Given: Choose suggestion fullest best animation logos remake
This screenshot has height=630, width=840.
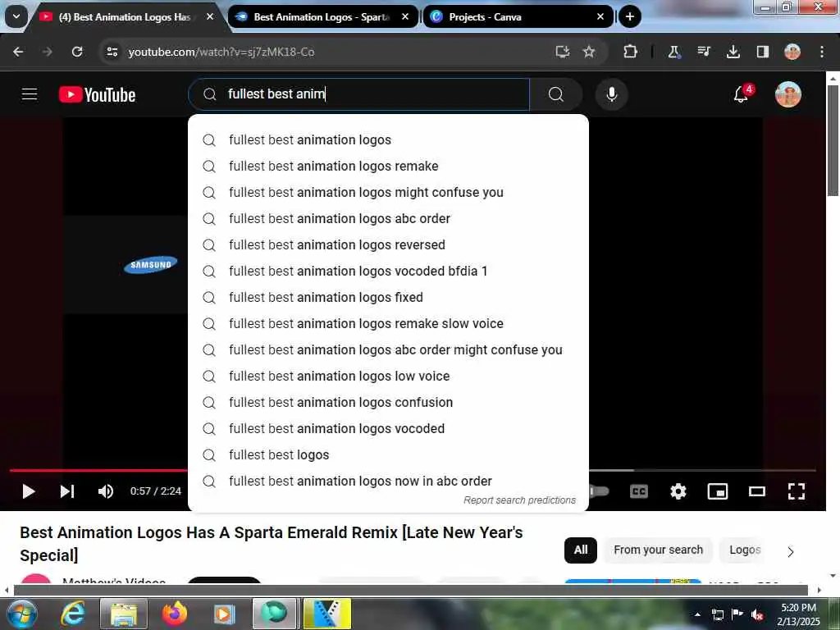Looking at the screenshot, I should pos(388,166).
